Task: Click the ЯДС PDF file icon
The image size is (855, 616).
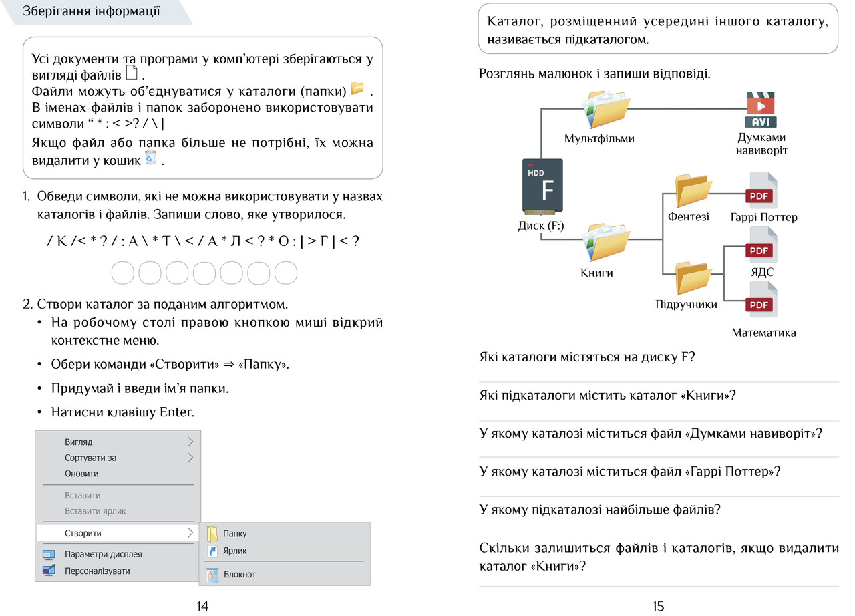Action: (760, 245)
